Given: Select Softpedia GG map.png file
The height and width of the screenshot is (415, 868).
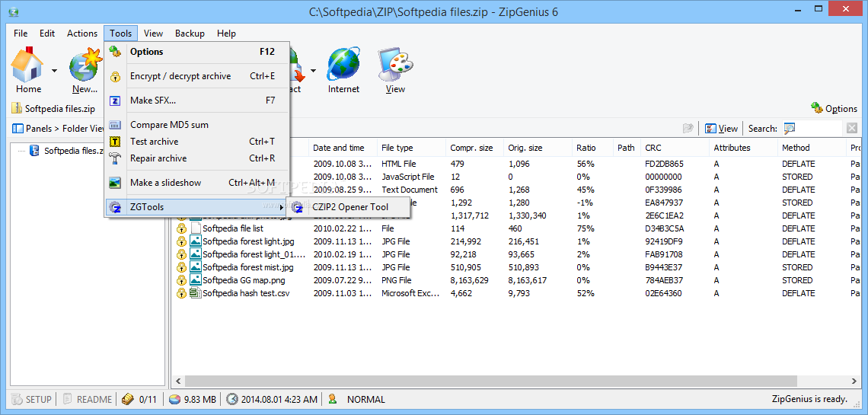Looking at the screenshot, I should pos(244,280).
